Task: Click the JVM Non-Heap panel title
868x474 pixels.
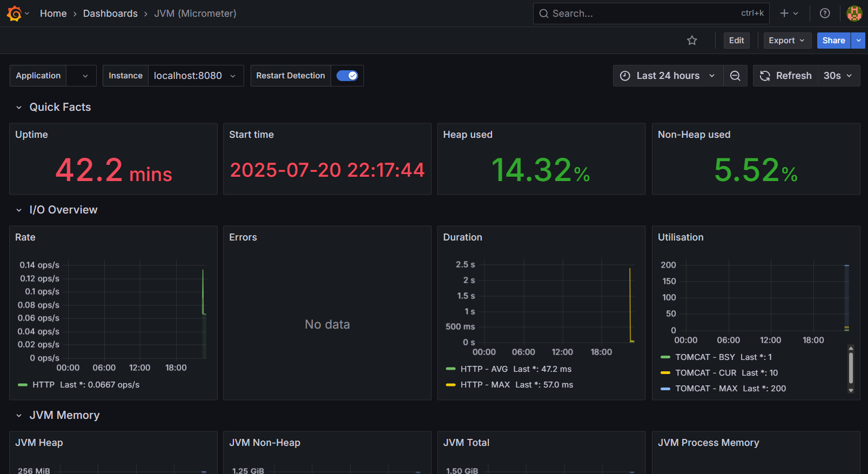Action: pos(265,443)
